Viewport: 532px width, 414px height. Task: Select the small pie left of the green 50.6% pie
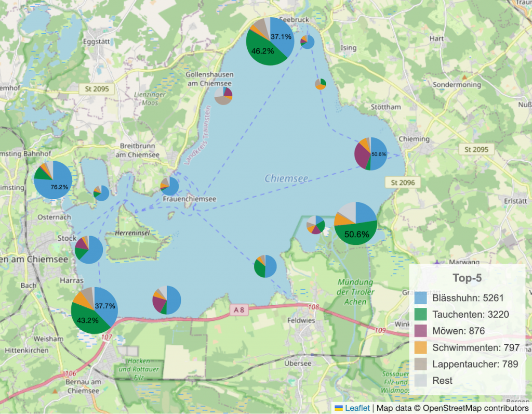315,225
